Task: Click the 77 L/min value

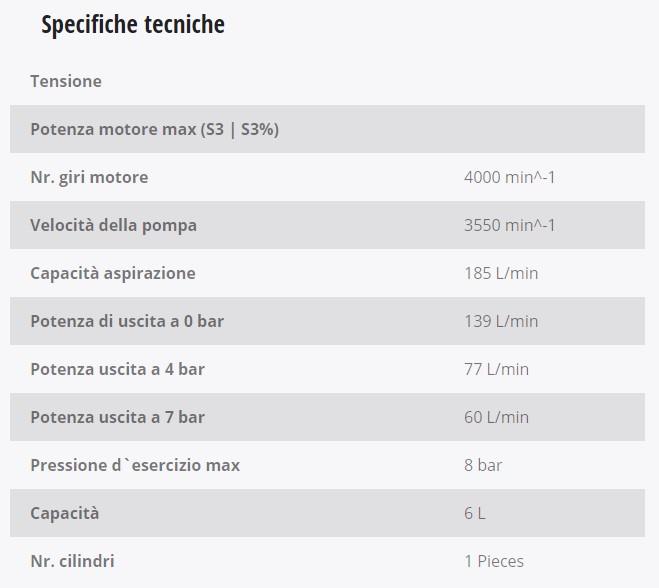Action: [496, 369]
